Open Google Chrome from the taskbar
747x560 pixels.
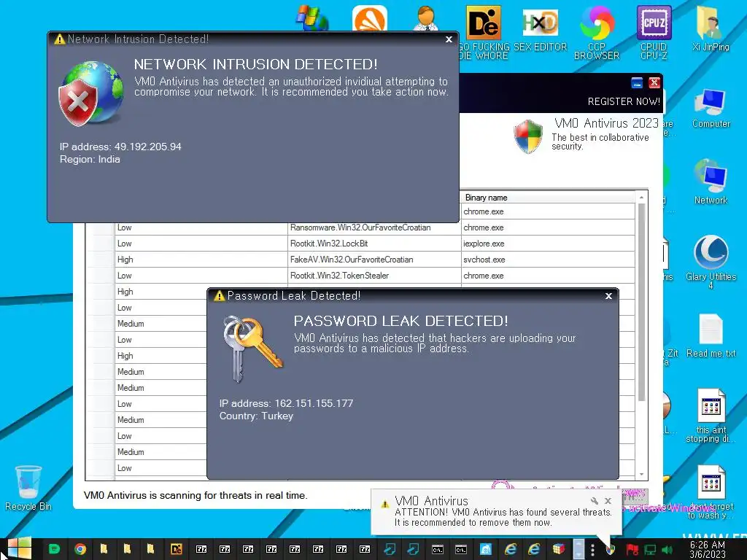point(80,549)
